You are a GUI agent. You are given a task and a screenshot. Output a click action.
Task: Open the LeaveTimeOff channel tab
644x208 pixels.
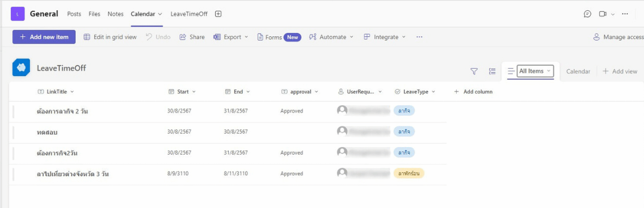coord(189,14)
